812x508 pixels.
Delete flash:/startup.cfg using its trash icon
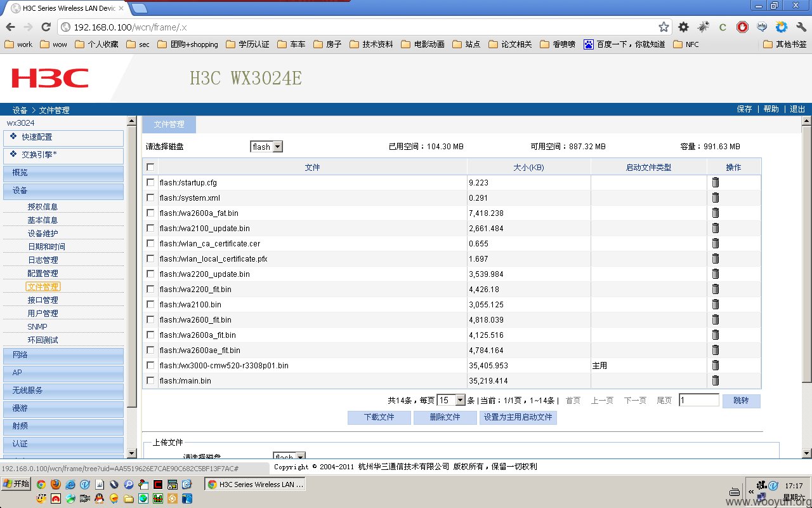(x=716, y=182)
